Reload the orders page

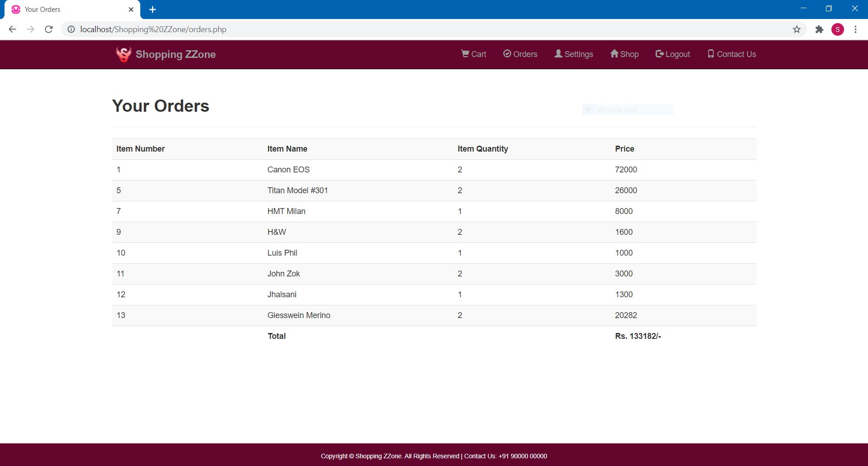coord(49,29)
